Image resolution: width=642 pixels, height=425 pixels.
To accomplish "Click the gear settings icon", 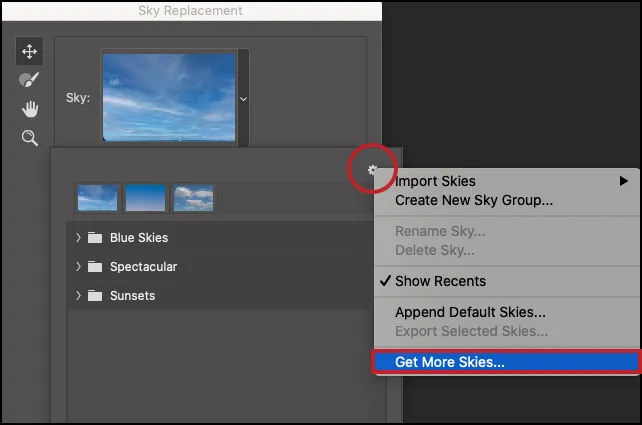I will [x=373, y=171].
